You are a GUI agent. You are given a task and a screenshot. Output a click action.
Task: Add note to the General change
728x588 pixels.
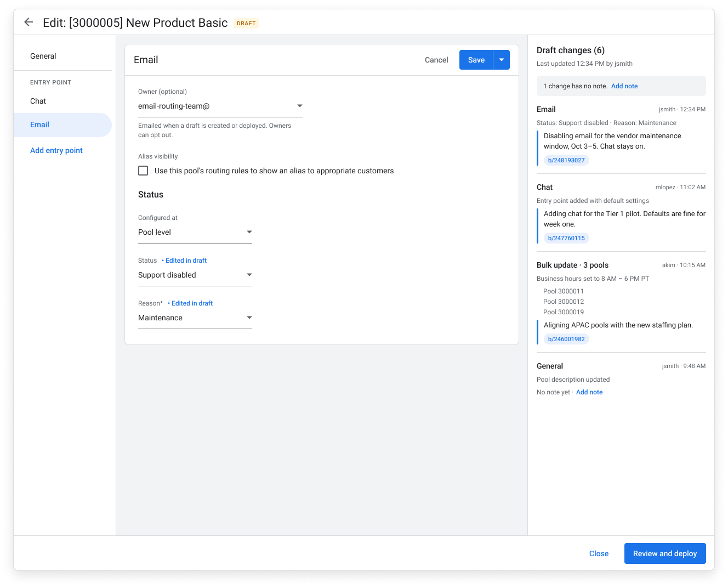[x=589, y=392]
